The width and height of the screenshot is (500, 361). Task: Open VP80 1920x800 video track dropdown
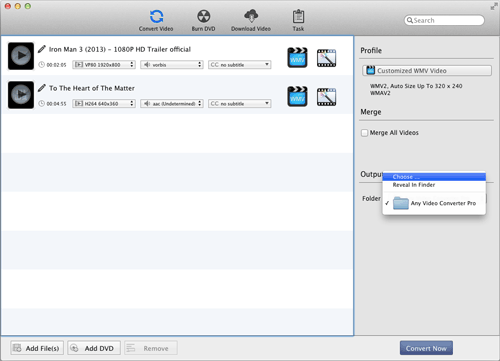click(x=104, y=65)
